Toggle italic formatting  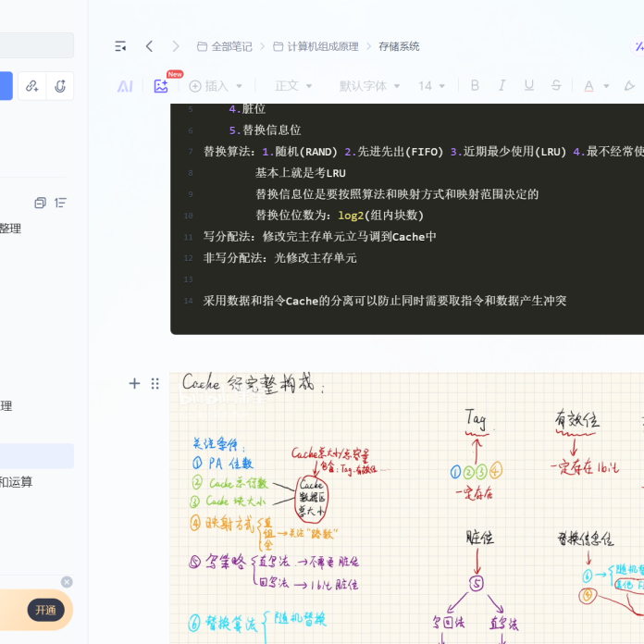[502, 86]
